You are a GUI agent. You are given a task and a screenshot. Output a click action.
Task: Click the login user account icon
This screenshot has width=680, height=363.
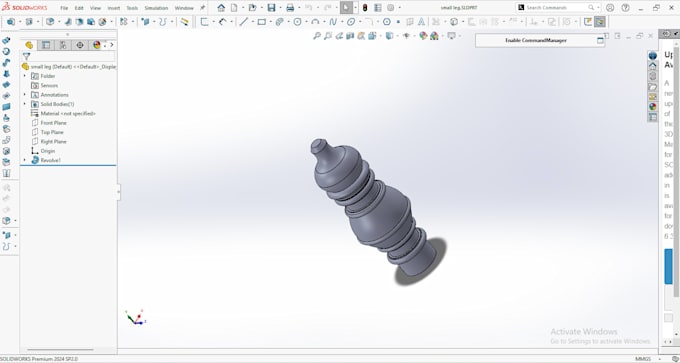(x=610, y=8)
